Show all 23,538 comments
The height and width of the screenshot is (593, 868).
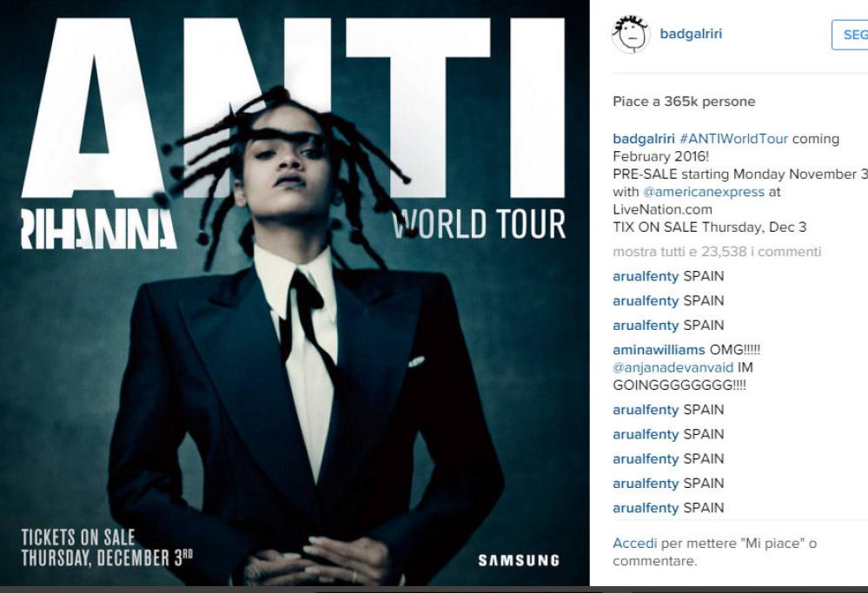click(717, 252)
